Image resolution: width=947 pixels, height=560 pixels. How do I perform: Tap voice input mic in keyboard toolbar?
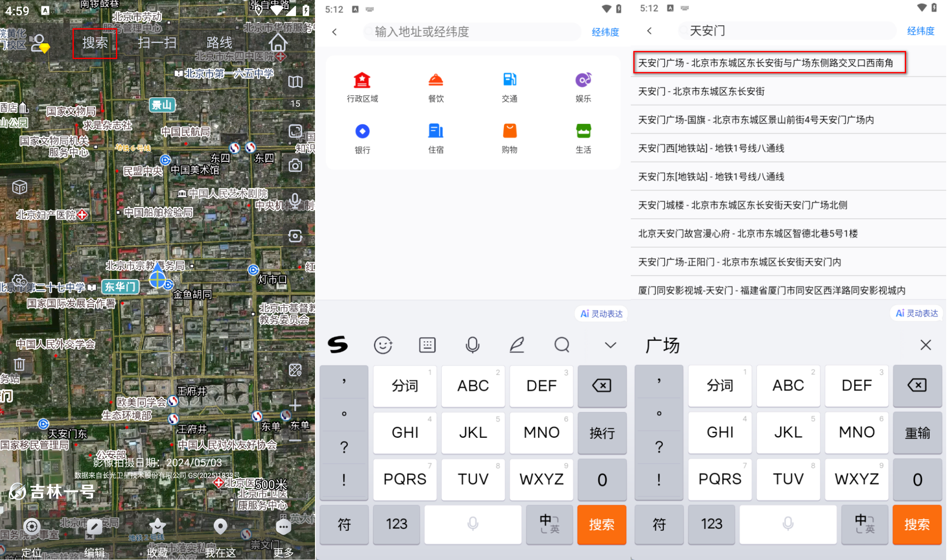click(x=472, y=345)
